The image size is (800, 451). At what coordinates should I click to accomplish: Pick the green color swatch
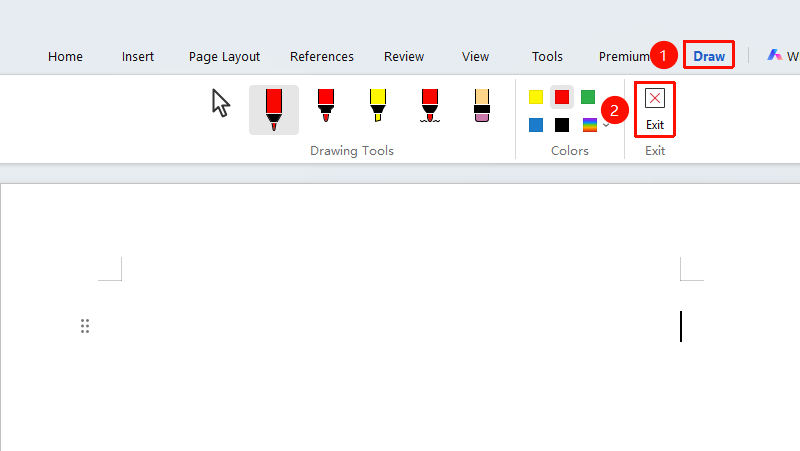588,97
